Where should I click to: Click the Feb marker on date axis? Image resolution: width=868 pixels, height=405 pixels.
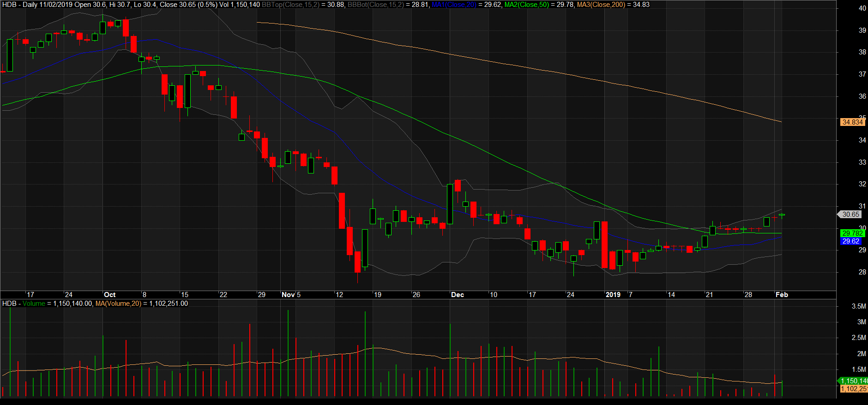coord(782,295)
